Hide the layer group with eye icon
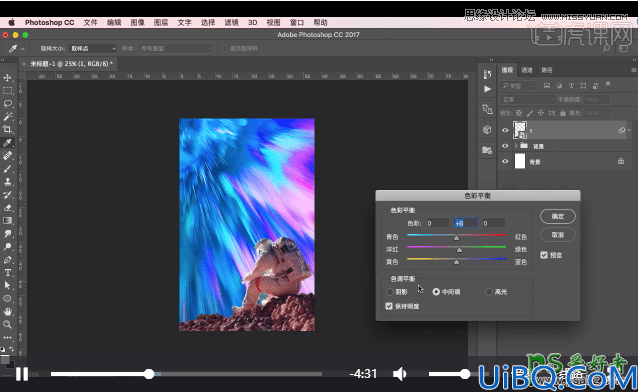638x392 pixels. click(x=505, y=146)
